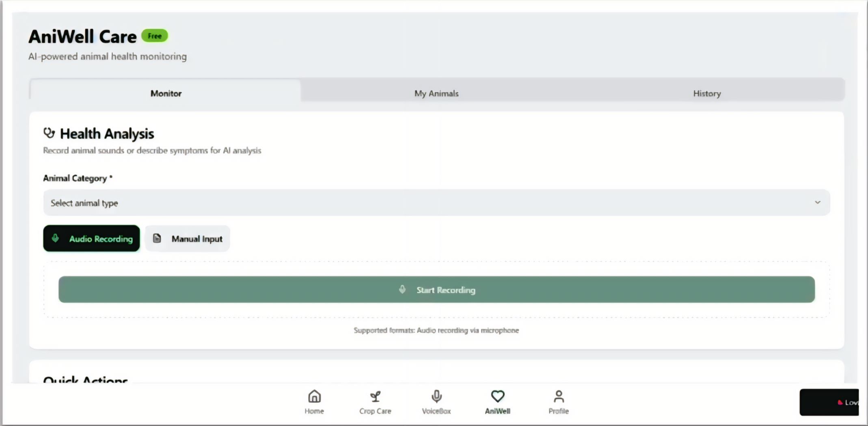868x426 pixels.
Task: Select the AniWell heart icon
Action: pyautogui.click(x=497, y=396)
